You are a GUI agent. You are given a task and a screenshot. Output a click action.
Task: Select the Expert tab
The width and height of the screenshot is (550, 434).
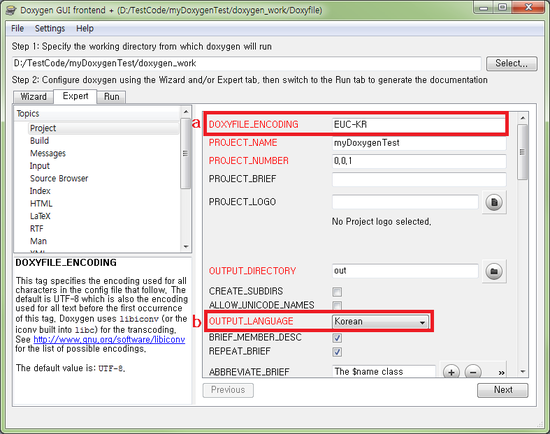tap(75, 96)
